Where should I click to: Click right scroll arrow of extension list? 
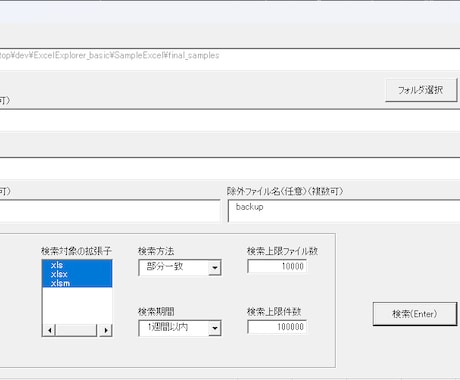106,330
